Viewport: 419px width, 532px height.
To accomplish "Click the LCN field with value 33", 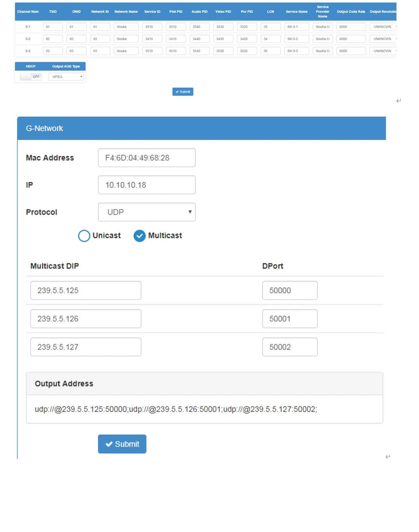I will coord(271,27).
